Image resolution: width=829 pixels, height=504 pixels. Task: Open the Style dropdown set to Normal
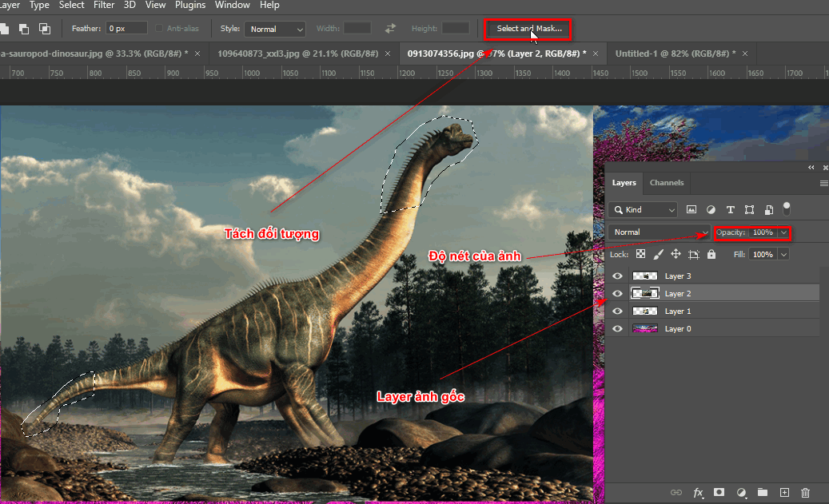[275, 27]
